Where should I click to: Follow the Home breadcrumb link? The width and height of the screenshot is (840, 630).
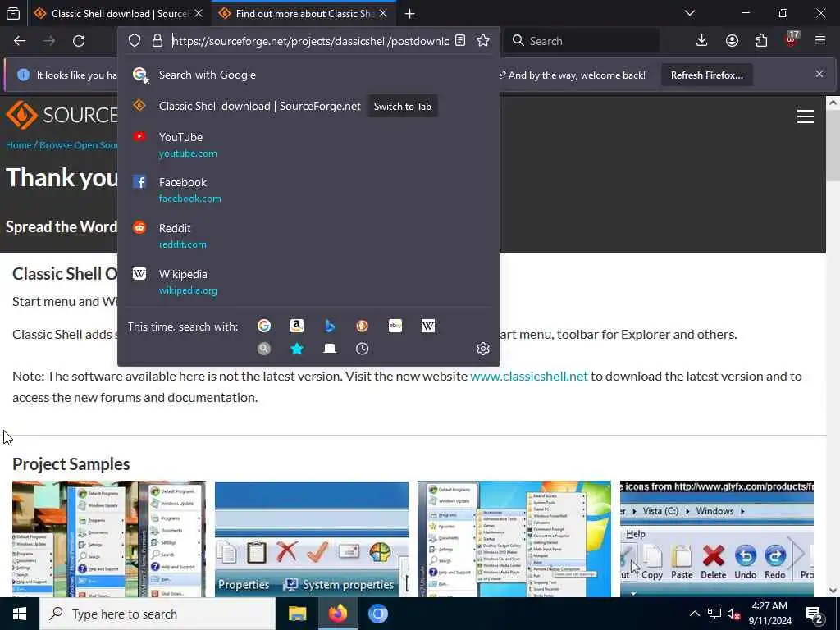tap(18, 145)
